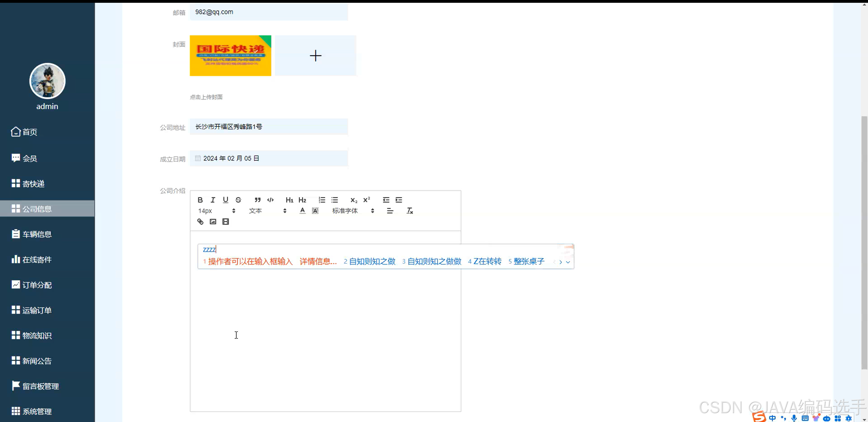Insert a hyperlink in the editor
This screenshot has height=422, width=868.
[x=200, y=222]
